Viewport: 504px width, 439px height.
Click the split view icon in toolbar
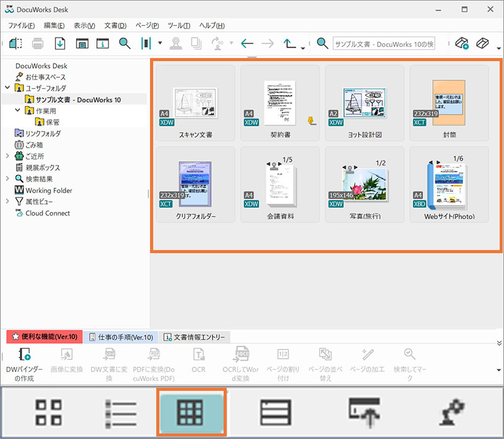tap(15, 43)
